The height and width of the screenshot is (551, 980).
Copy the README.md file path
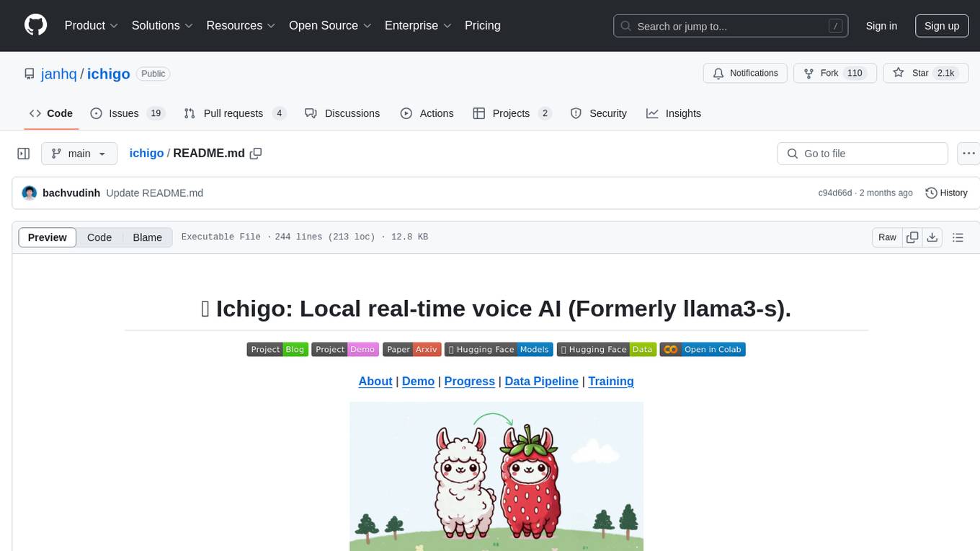coord(256,153)
